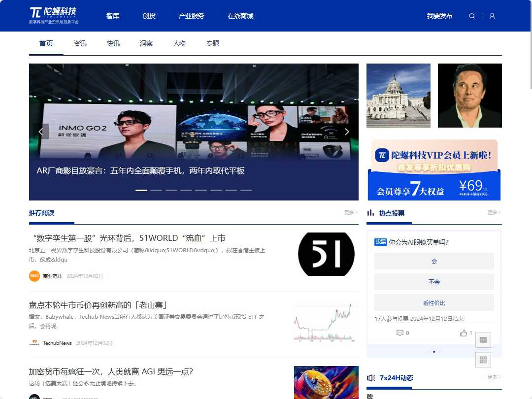Click the 推荐阅读 section heading
Viewport: 532px width, 399px height.
[41, 213]
